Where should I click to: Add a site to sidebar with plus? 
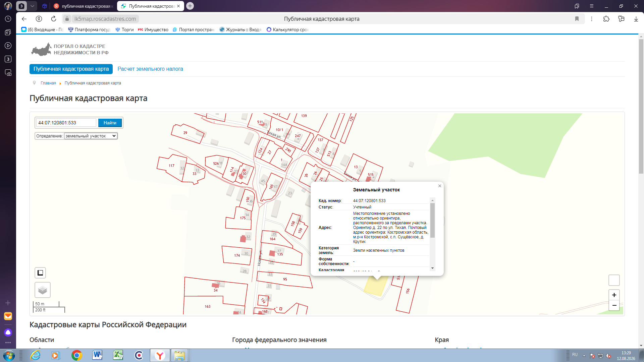tap(8, 303)
